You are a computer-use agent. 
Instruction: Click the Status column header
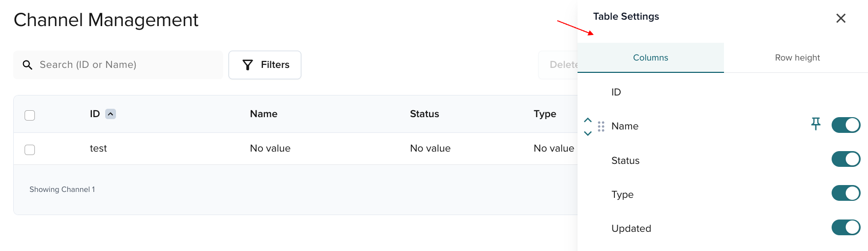(x=424, y=114)
